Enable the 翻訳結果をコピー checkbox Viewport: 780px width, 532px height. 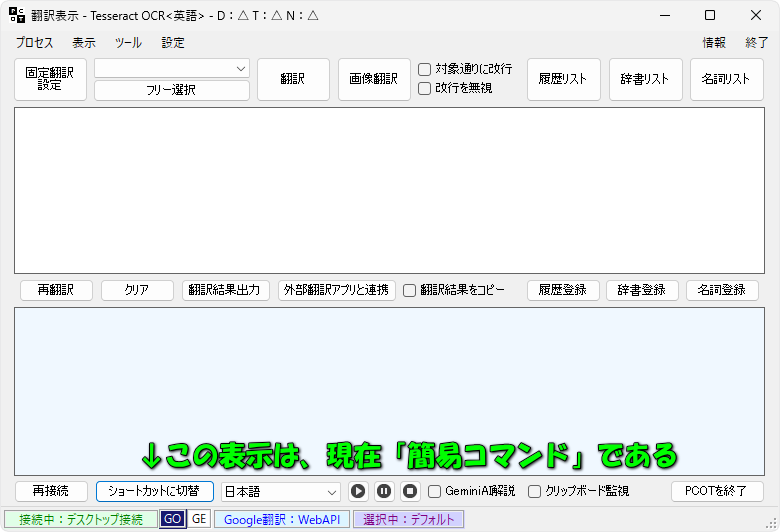click(x=409, y=290)
